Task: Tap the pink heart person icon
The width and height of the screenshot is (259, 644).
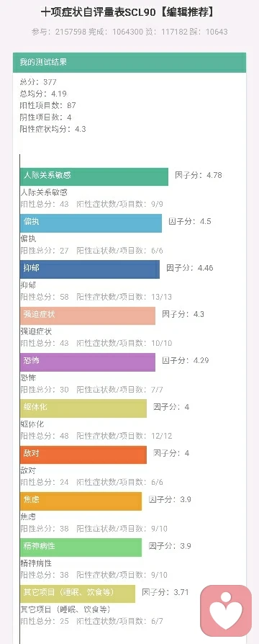Action: (226, 611)
